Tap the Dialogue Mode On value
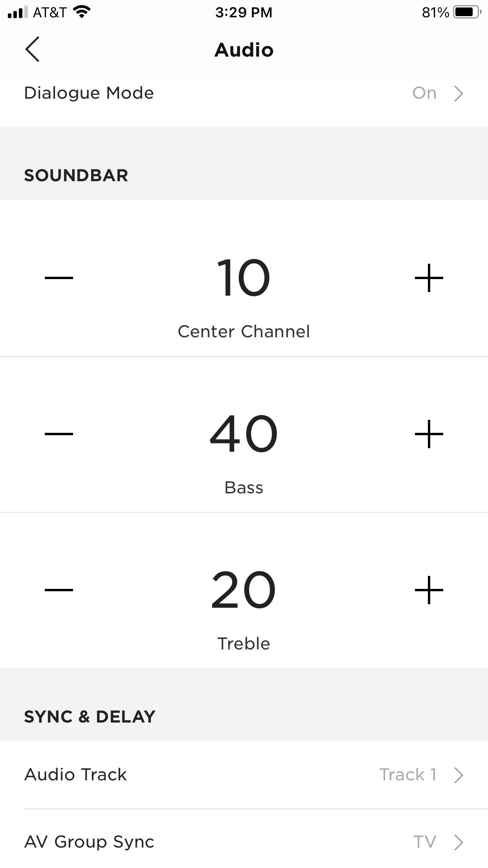Screen dimensions: 488x868 click(424, 93)
